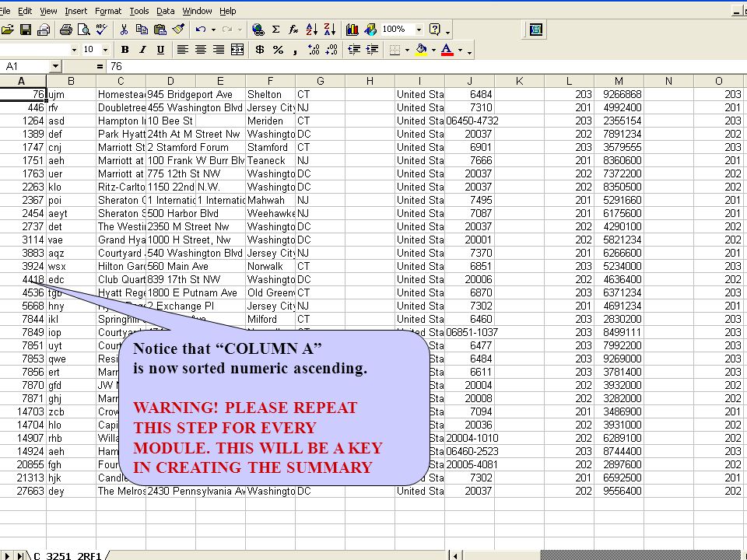Apply the red Font Color

447,50
